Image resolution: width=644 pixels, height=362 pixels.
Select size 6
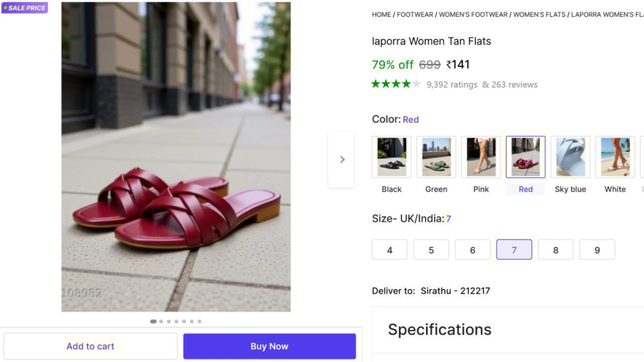click(473, 250)
